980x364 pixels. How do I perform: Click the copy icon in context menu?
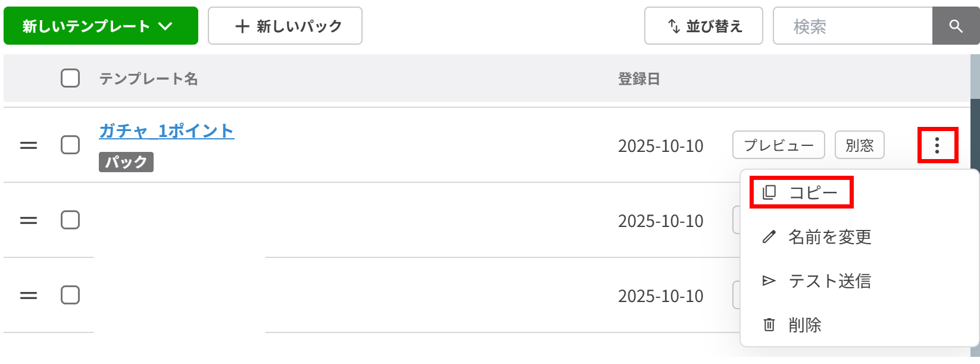coord(769,192)
